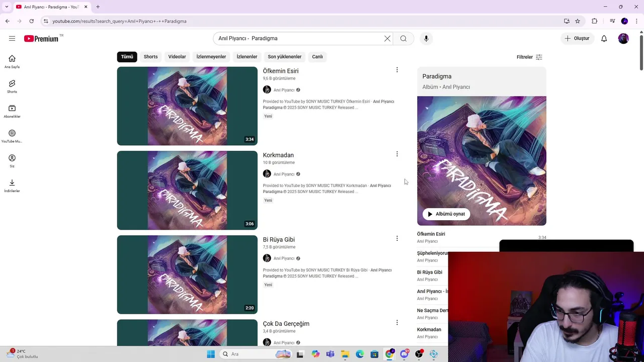The width and height of the screenshot is (644, 362).
Task: Open File Explorer from the taskbar
Action: [x=345, y=354]
